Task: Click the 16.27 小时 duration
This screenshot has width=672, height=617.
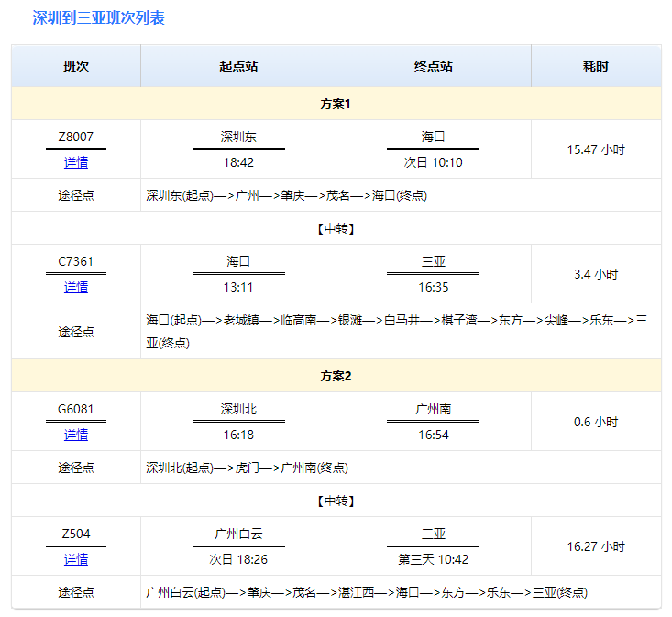Action: click(596, 546)
